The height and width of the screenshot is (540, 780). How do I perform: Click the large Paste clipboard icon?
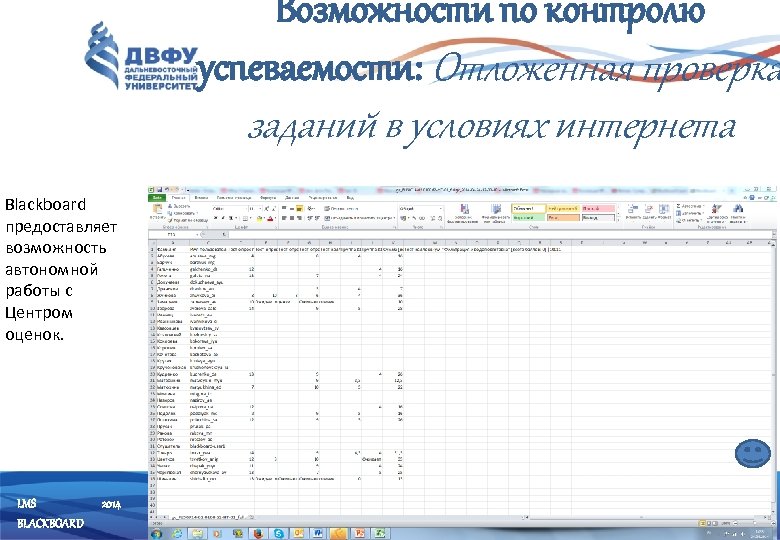tap(157, 209)
